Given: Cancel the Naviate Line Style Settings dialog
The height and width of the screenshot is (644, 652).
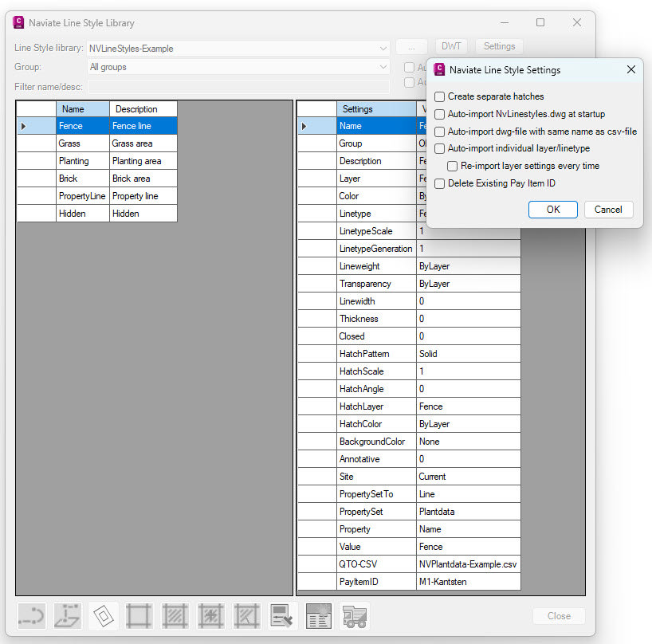Looking at the screenshot, I should coord(608,210).
